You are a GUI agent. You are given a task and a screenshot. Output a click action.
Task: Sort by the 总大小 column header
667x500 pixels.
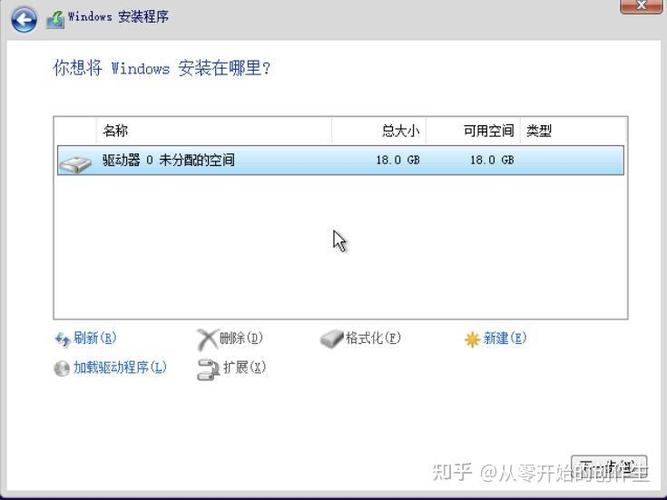[400, 131]
